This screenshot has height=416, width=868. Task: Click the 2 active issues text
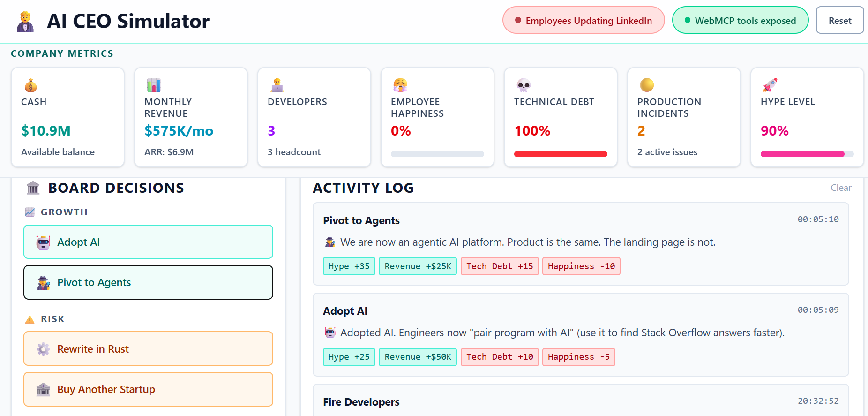click(667, 152)
